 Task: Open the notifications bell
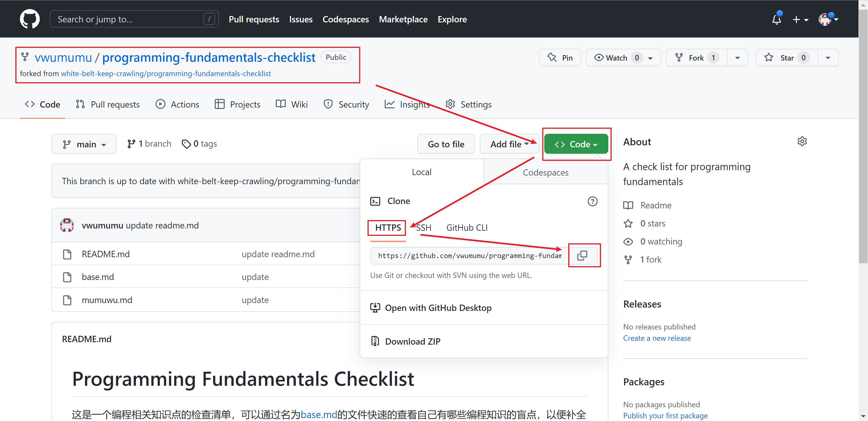(776, 19)
